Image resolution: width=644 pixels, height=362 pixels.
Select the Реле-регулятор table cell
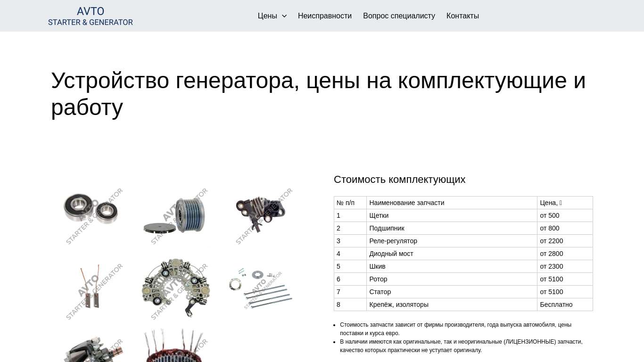click(393, 241)
